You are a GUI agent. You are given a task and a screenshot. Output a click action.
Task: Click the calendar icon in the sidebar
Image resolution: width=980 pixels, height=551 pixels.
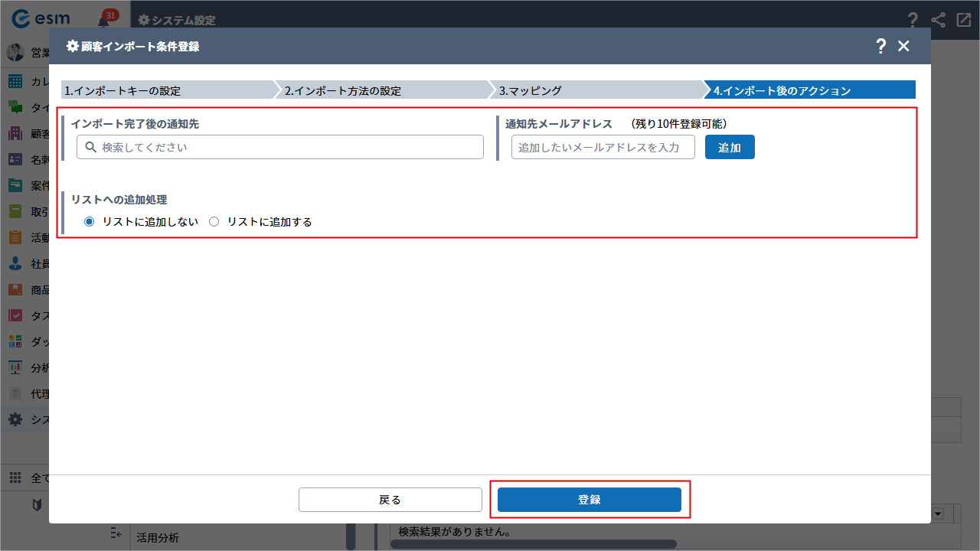coord(15,82)
